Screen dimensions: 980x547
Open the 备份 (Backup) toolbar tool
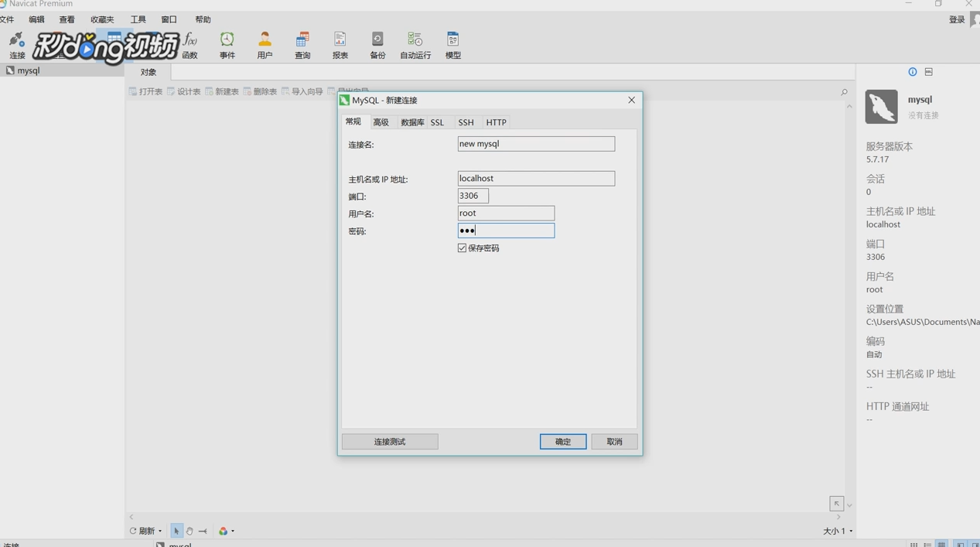377,46
